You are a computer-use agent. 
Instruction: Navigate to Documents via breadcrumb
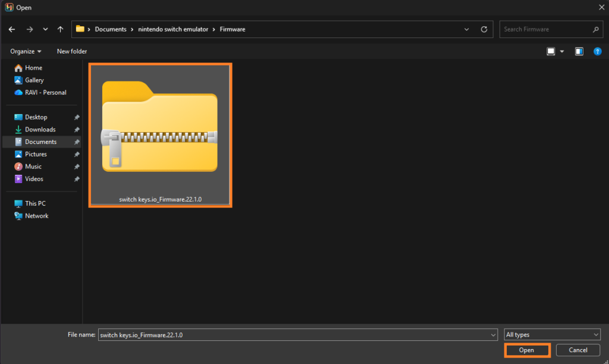point(111,29)
